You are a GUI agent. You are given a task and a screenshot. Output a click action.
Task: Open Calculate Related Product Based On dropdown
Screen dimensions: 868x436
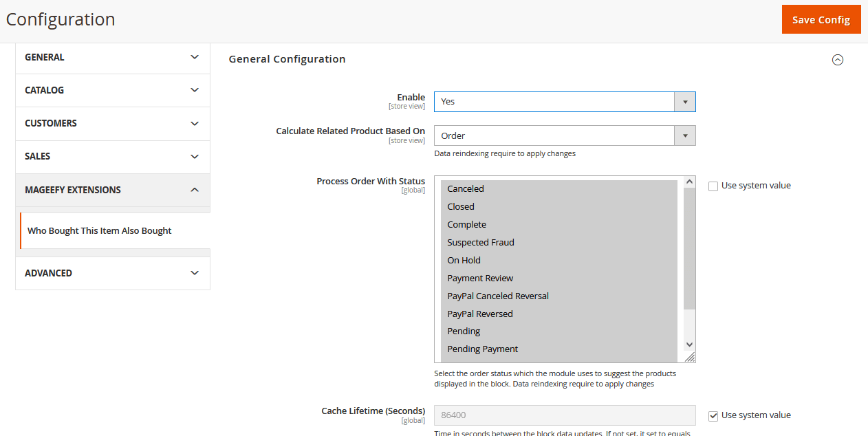564,135
